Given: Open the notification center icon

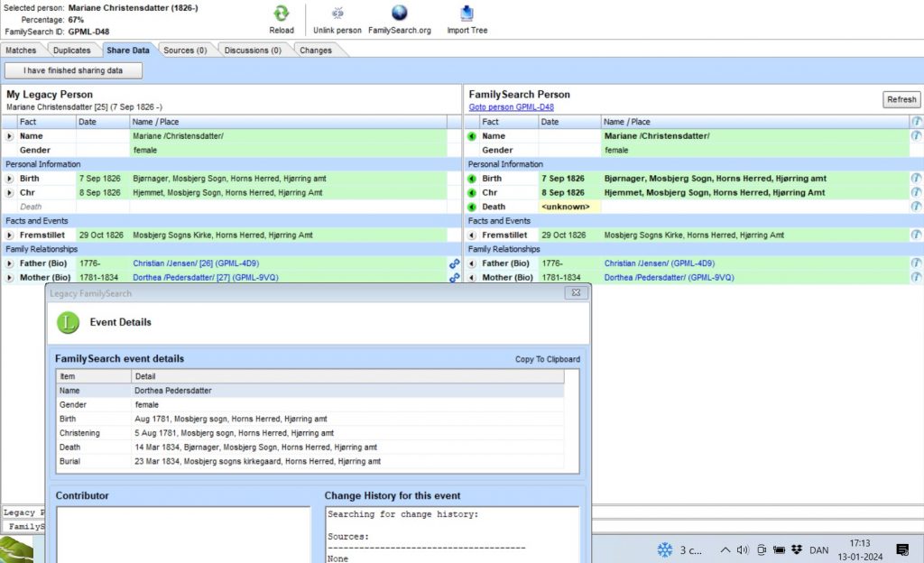Looking at the screenshot, I should (902, 549).
